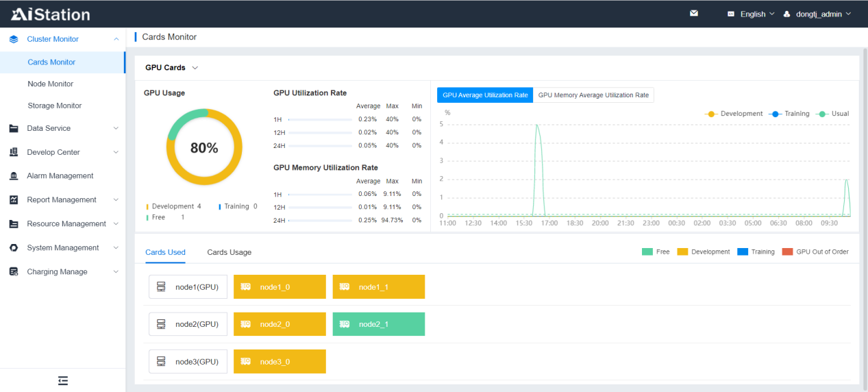Collapse sidebar using bottom menu icon

[x=63, y=380]
